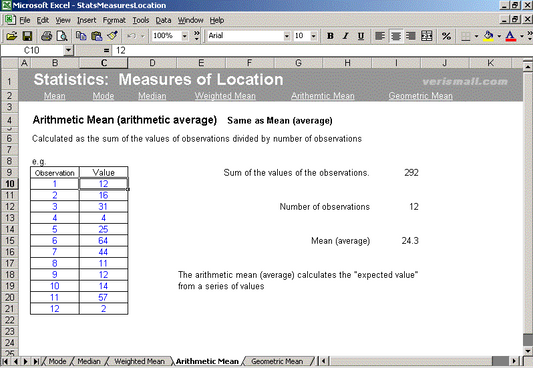The width and height of the screenshot is (533, 368).
Task: Open the Name Box dropdown beside C10
Action: click(68, 51)
